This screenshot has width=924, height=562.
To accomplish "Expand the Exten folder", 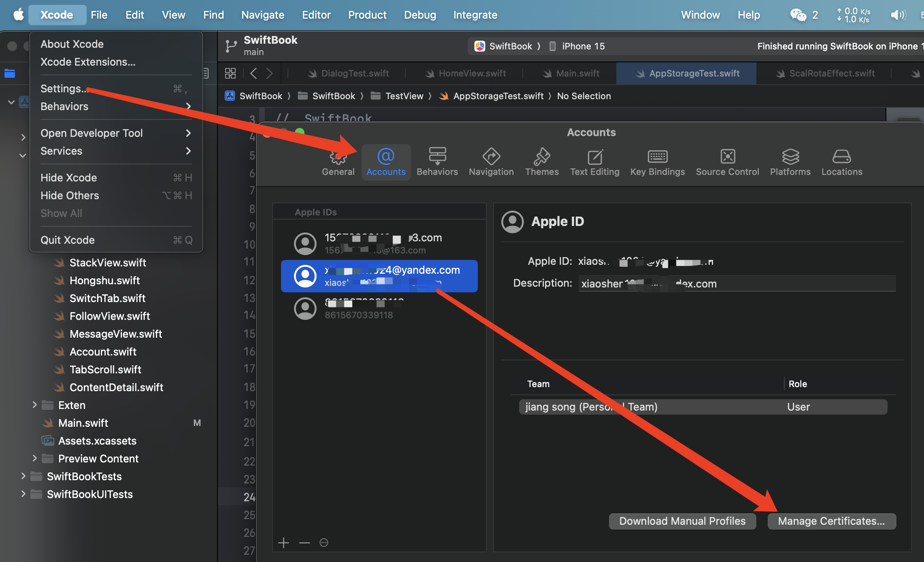I will [x=34, y=405].
